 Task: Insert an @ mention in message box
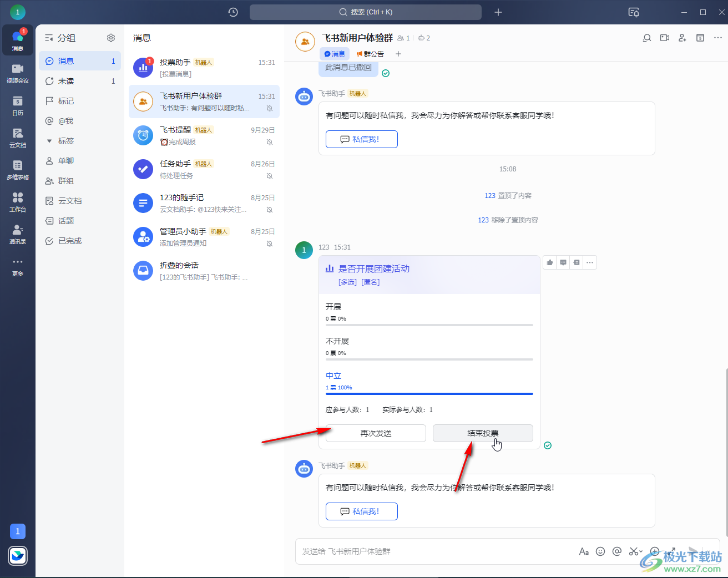(617, 551)
